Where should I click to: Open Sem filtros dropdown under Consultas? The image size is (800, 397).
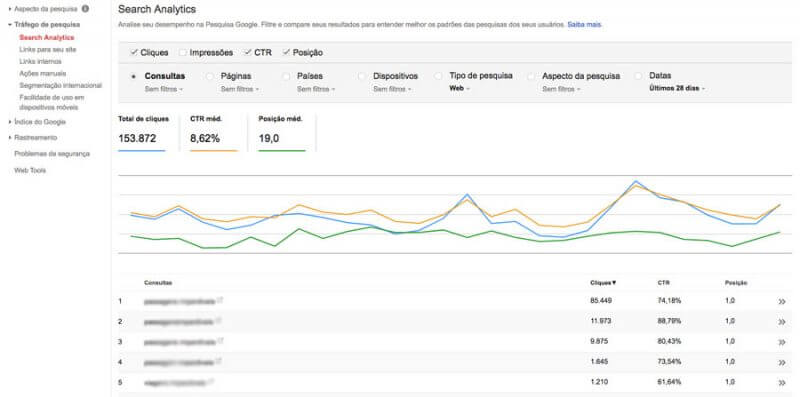[164, 89]
